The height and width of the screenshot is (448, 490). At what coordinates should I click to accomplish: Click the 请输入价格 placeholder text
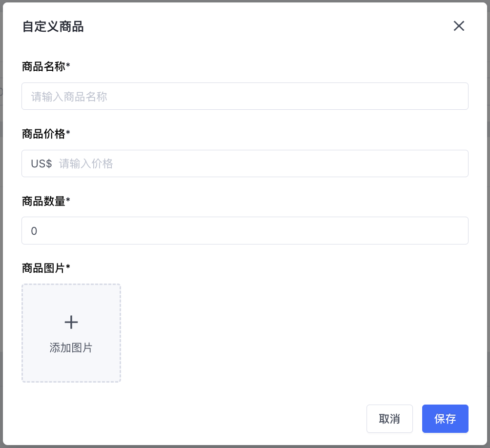pyautogui.click(x=86, y=164)
